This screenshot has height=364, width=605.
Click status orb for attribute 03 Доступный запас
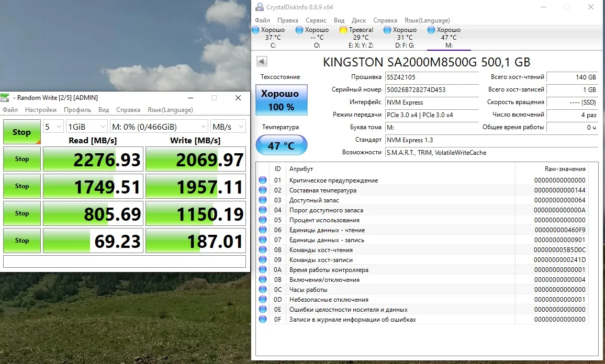(x=263, y=200)
